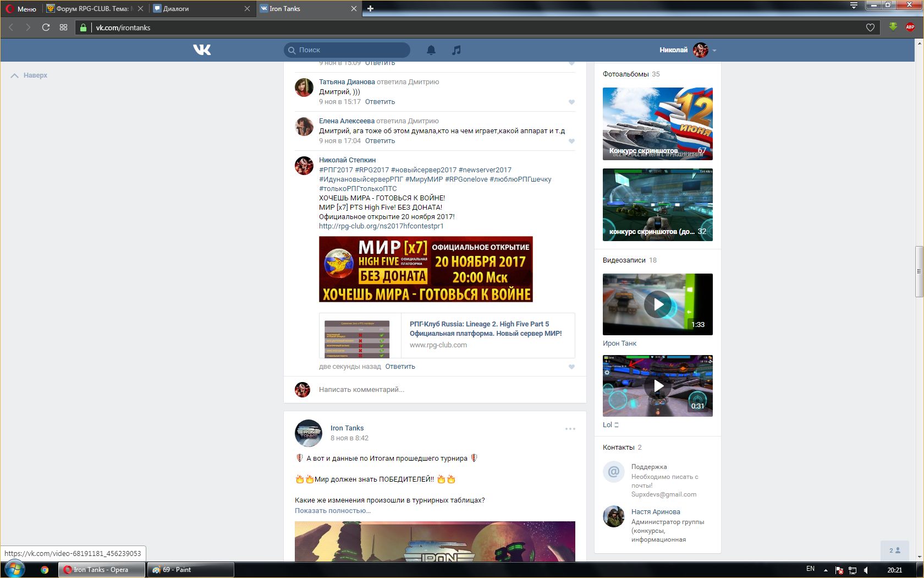Open Елена Алексеева's avatar

304,126
